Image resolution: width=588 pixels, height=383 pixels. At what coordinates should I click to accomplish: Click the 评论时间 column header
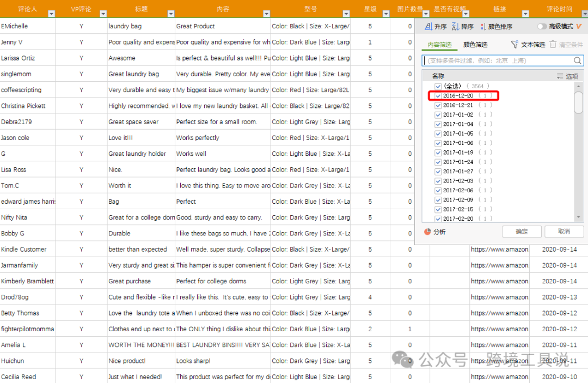[x=559, y=9]
